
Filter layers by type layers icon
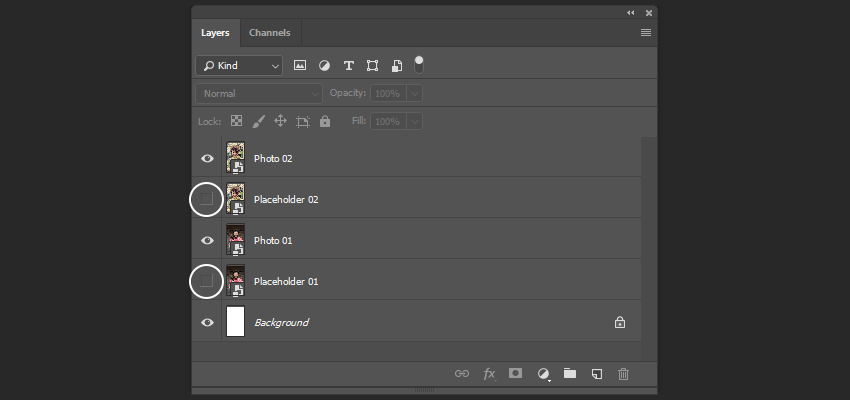point(349,66)
